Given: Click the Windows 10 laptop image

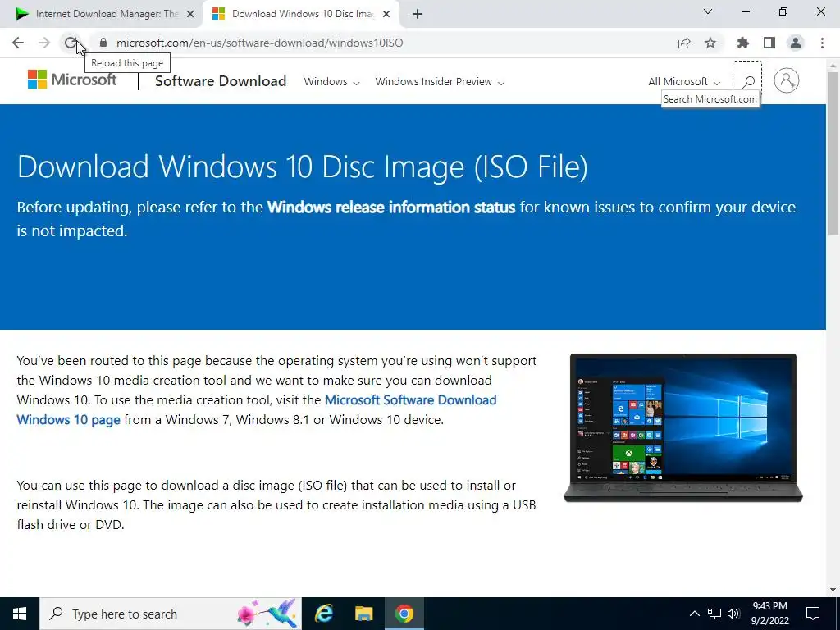Looking at the screenshot, I should pos(683,428).
